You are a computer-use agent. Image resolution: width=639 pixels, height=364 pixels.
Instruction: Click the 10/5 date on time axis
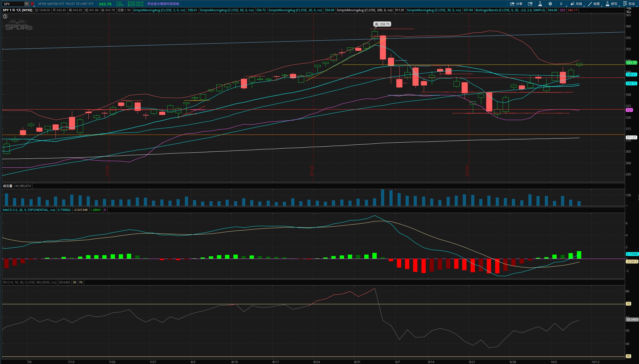pos(553,362)
